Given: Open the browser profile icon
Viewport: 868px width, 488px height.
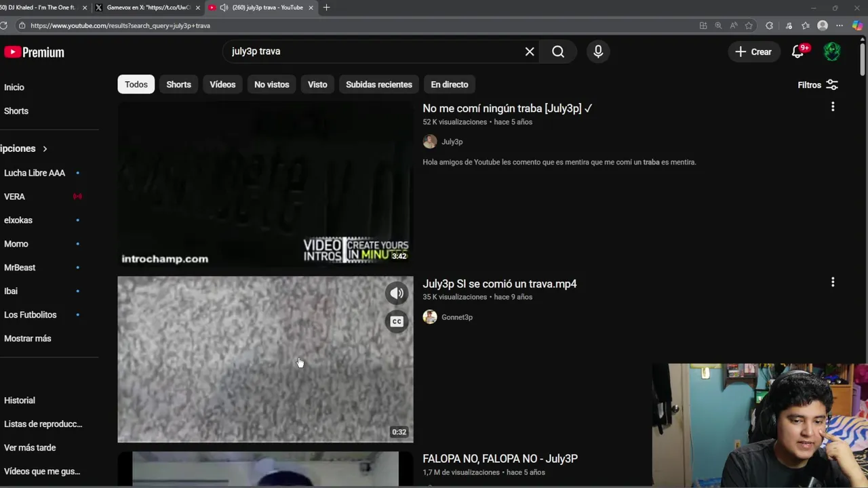Looking at the screenshot, I should pyautogui.click(x=823, y=26).
